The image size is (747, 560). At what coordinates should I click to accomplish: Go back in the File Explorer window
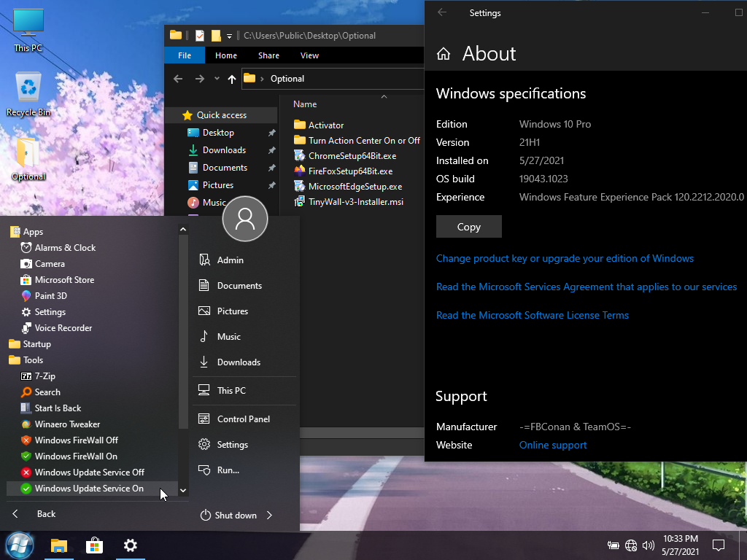tap(178, 79)
